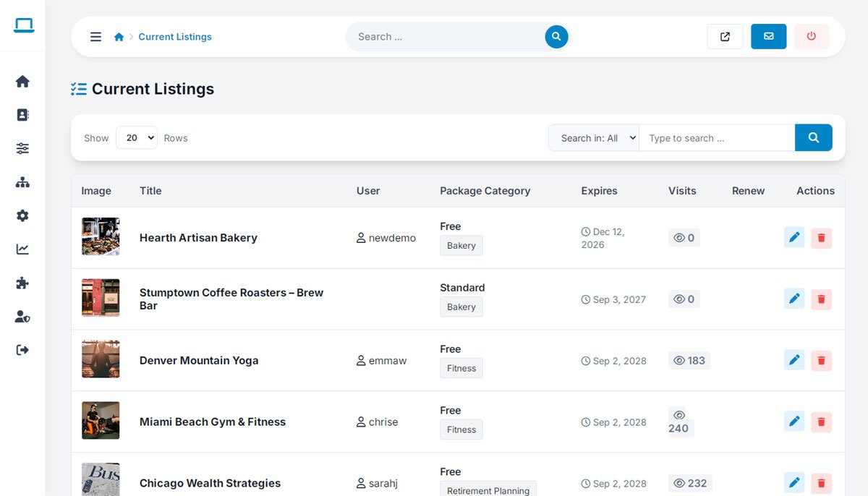Click the Renew column header
The width and height of the screenshot is (868, 496).
(x=748, y=191)
